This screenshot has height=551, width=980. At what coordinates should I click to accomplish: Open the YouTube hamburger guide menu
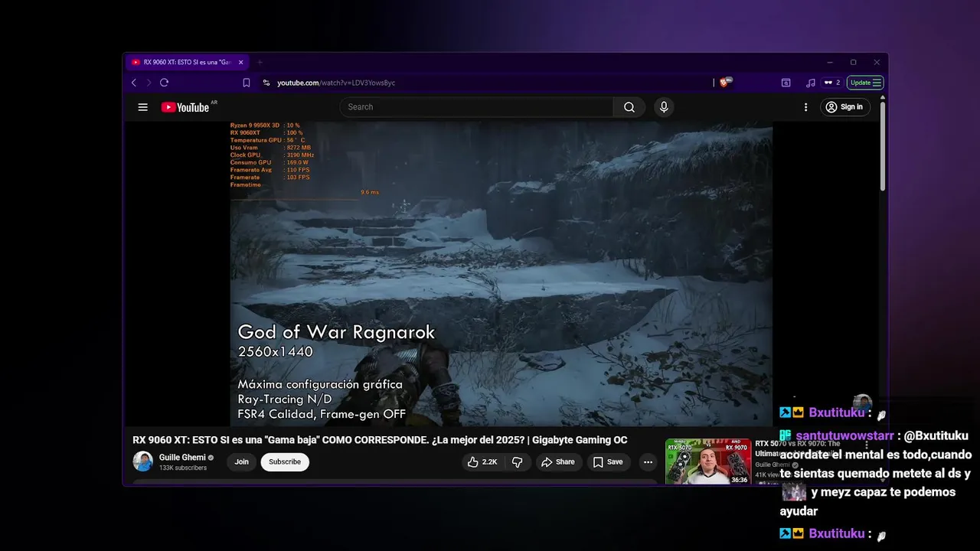coord(142,107)
